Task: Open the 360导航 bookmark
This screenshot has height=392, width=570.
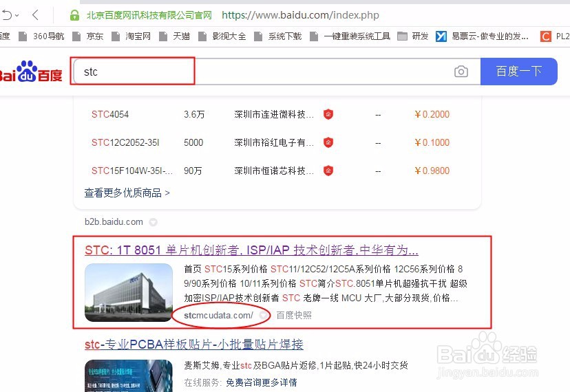Action: tap(41, 36)
